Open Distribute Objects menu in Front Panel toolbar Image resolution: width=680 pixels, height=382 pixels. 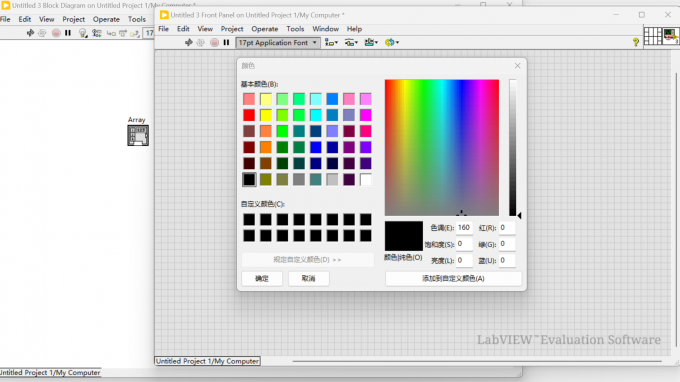tap(351, 42)
